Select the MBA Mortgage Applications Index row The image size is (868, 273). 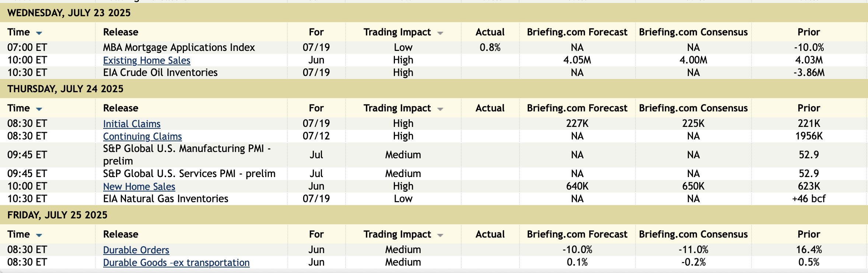[179, 48]
